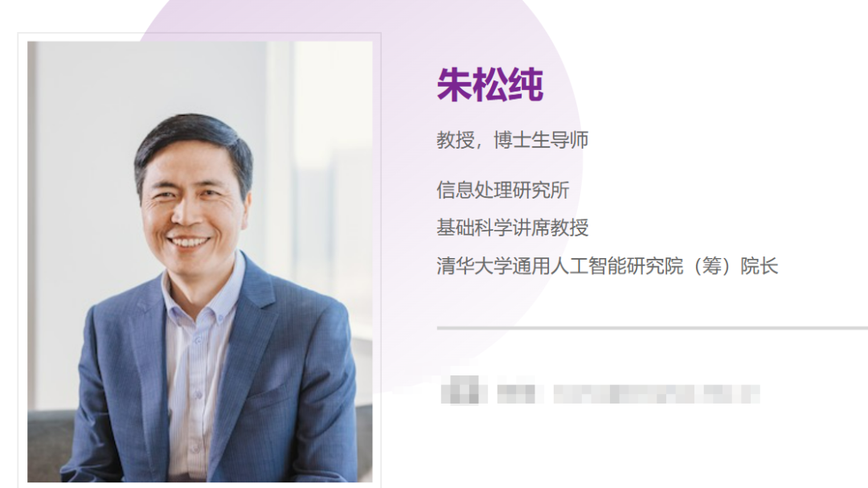868x488 pixels.
Task: Click the pixelated contact icon below the divider
Action: click(x=464, y=390)
